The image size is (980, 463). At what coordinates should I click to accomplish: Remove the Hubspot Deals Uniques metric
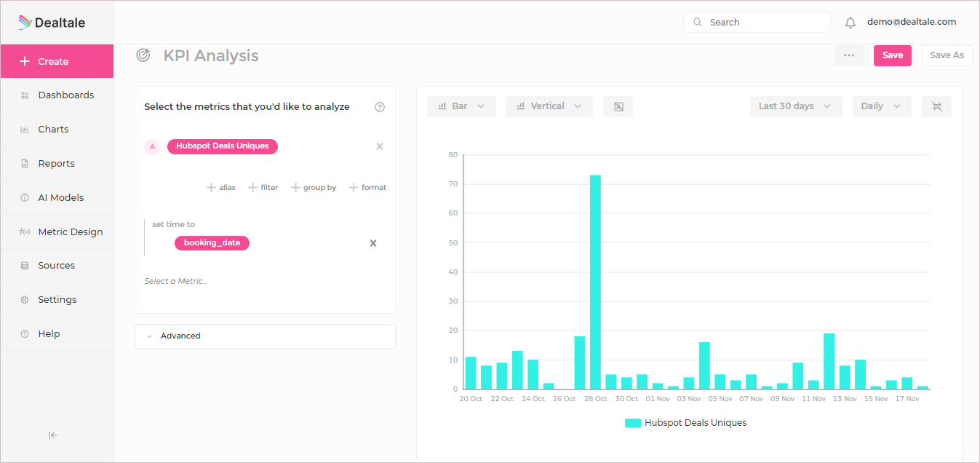[379, 146]
